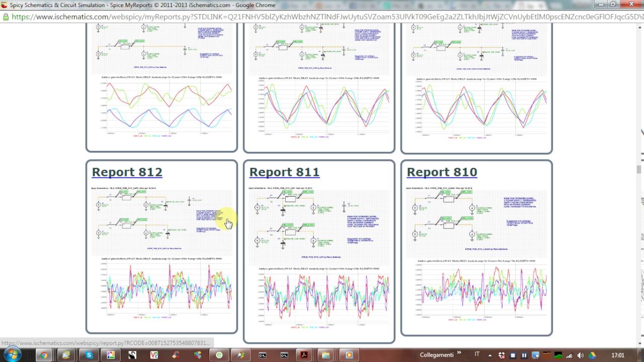Open the second command prompt taskbar icon
This screenshot has width=644, height=362.
tap(284, 355)
